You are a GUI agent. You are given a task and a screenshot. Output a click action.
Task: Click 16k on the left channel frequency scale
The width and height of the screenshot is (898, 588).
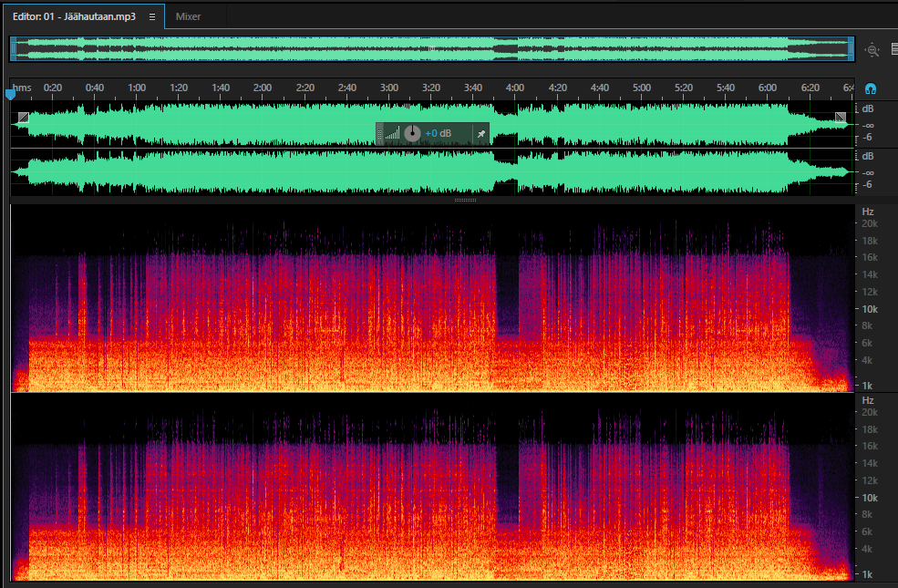(870, 258)
